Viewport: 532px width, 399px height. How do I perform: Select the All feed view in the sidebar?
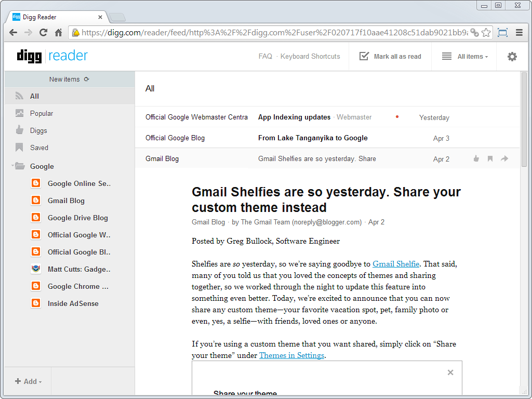(x=70, y=96)
